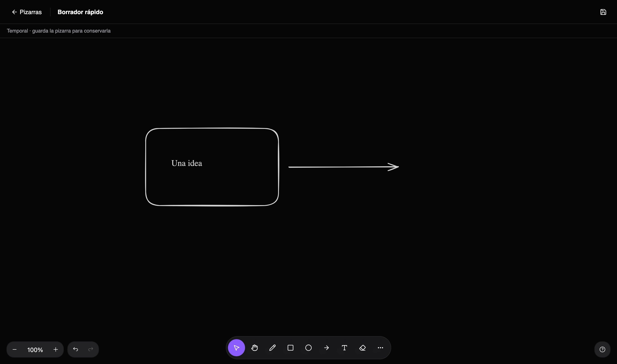Zoom in with the plus button
This screenshot has height=364, width=617.
(x=56, y=349)
